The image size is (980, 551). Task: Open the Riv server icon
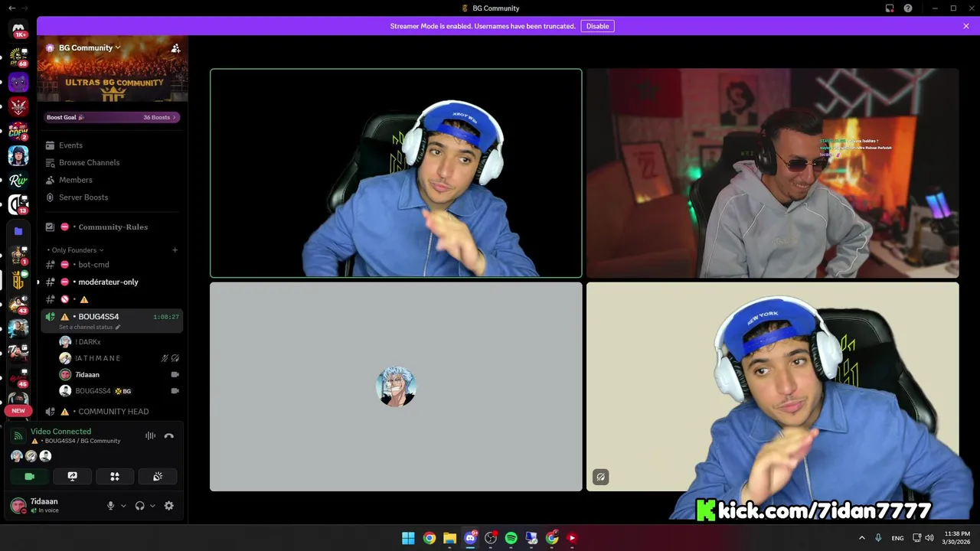tap(18, 181)
